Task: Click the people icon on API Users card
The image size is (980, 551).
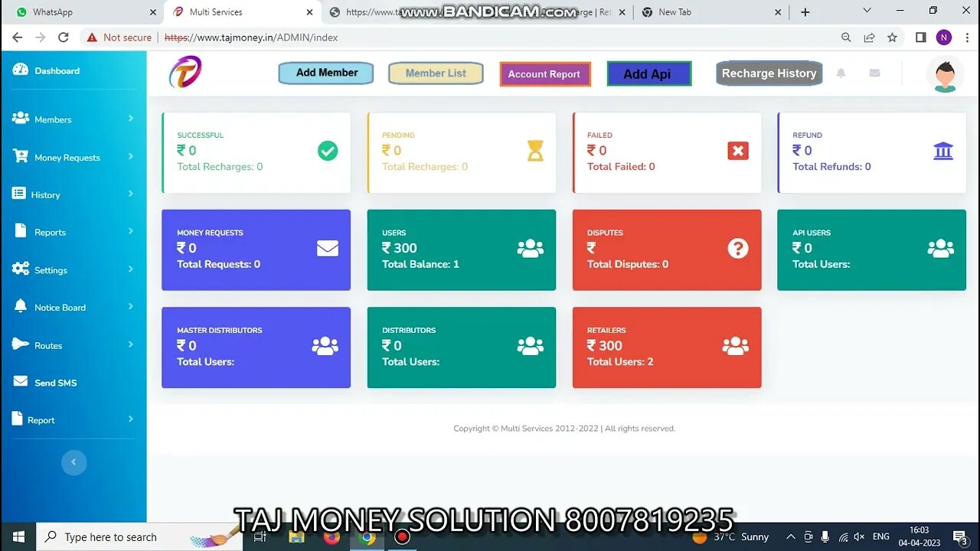Action: pos(941,248)
